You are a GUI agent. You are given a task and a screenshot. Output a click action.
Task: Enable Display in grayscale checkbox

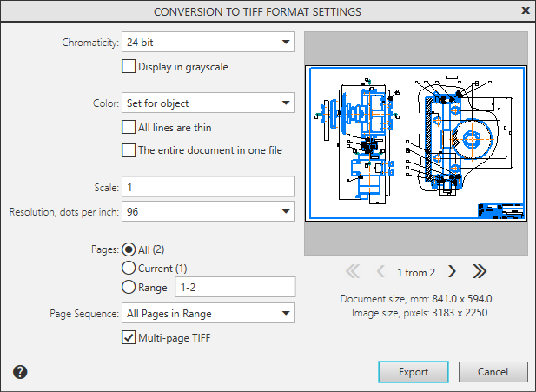(129, 65)
